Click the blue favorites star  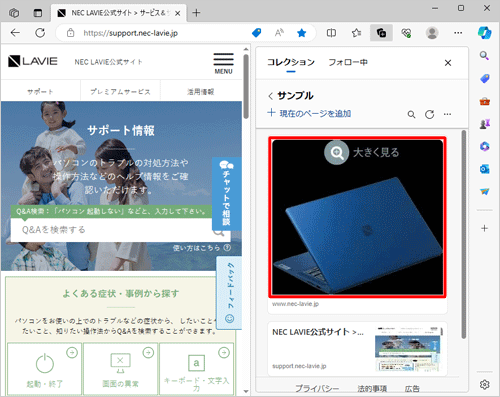coord(302,33)
